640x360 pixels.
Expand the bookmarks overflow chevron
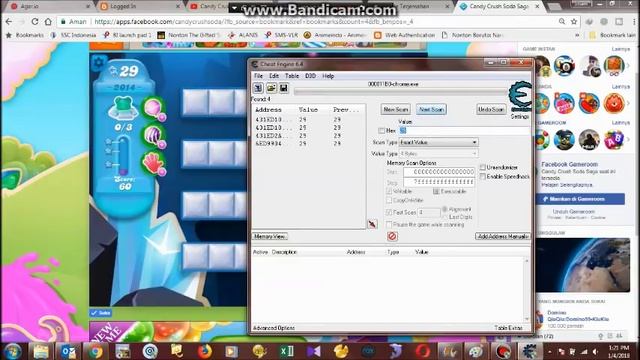click(577, 35)
